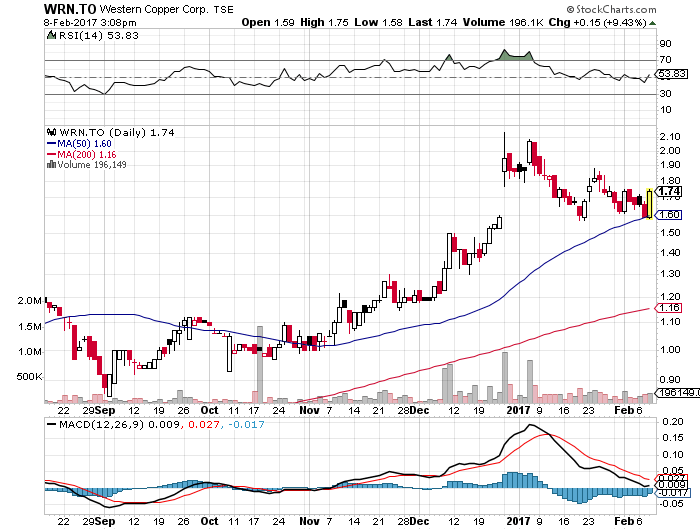Click the RSI(14) legend mountain icon
The height and width of the screenshot is (530, 700).
51,35
